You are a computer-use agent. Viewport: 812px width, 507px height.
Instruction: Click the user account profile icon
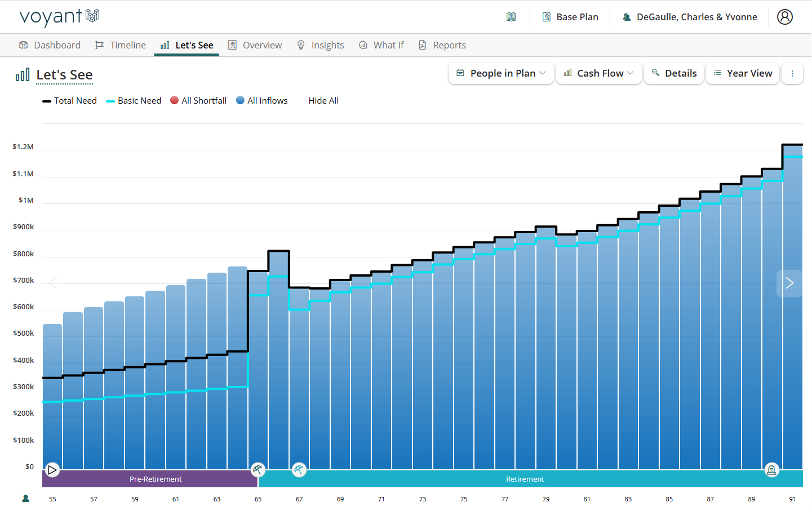coord(784,17)
